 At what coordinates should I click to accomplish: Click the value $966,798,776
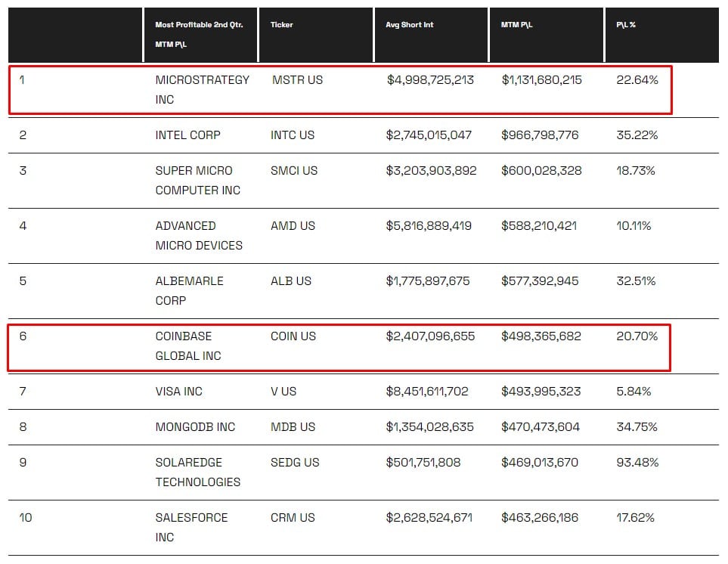click(540, 135)
